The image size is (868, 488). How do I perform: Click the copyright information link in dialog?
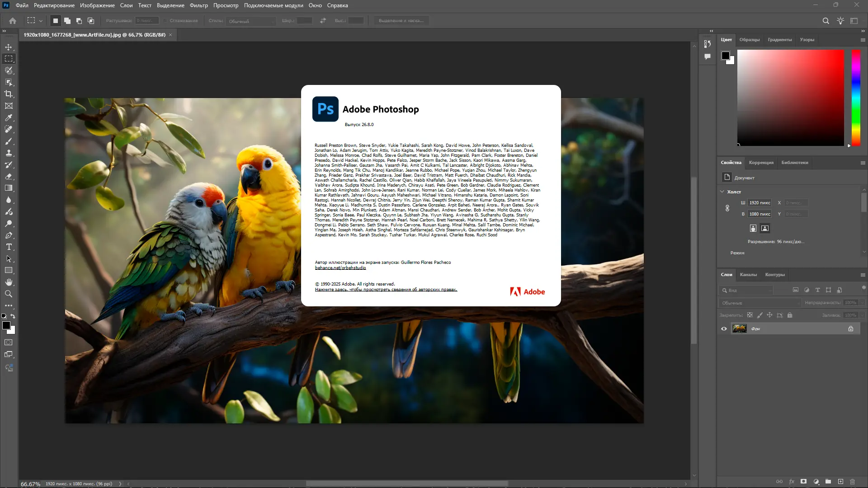pyautogui.click(x=386, y=290)
